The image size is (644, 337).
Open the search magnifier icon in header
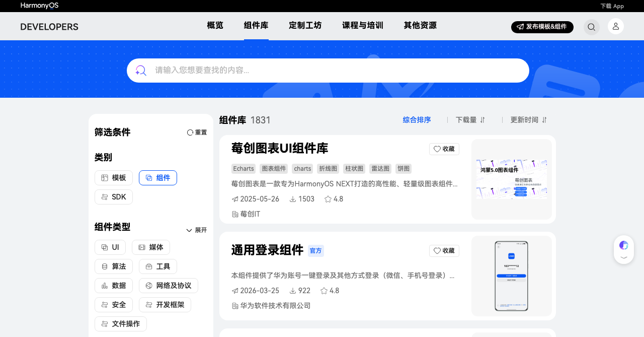(x=592, y=27)
